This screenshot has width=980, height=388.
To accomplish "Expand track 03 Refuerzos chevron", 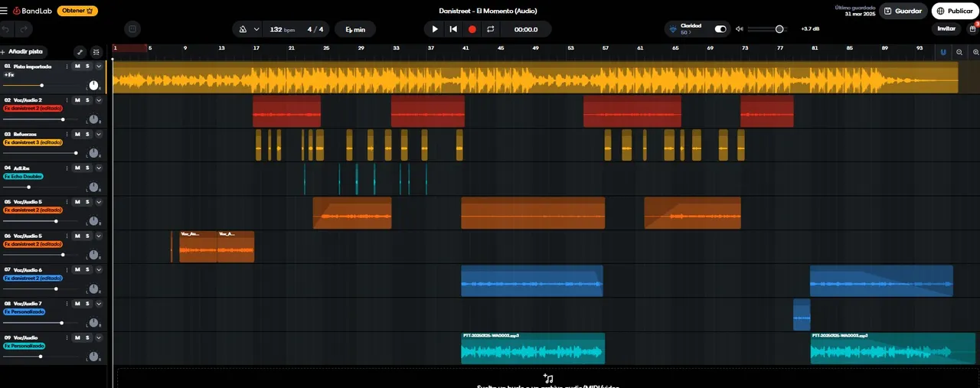I will coord(99,134).
